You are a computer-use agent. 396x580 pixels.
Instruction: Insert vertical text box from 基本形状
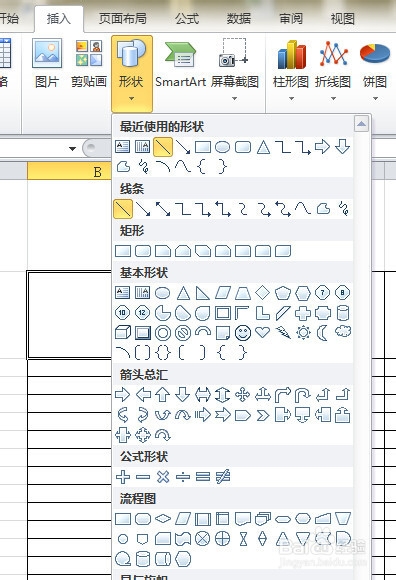[143, 293]
